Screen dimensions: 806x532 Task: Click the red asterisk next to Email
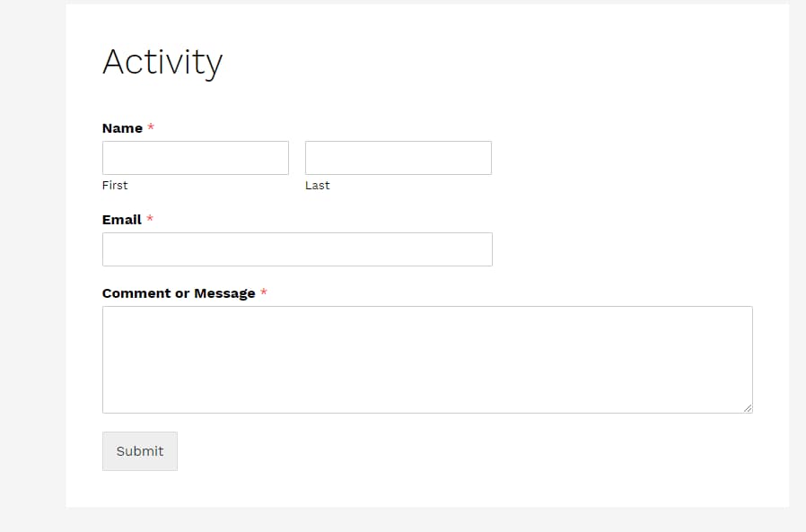(x=150, y=219)
